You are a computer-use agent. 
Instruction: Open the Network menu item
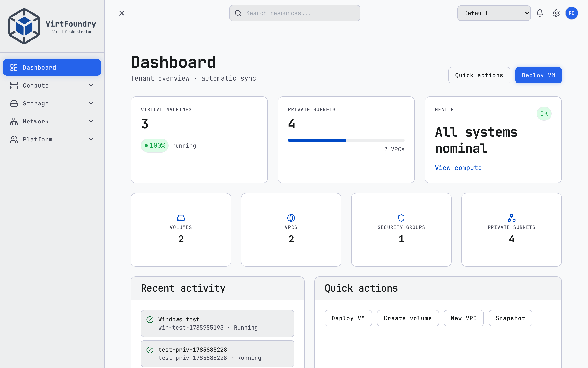pyautogui.click(x=52, y=121)
